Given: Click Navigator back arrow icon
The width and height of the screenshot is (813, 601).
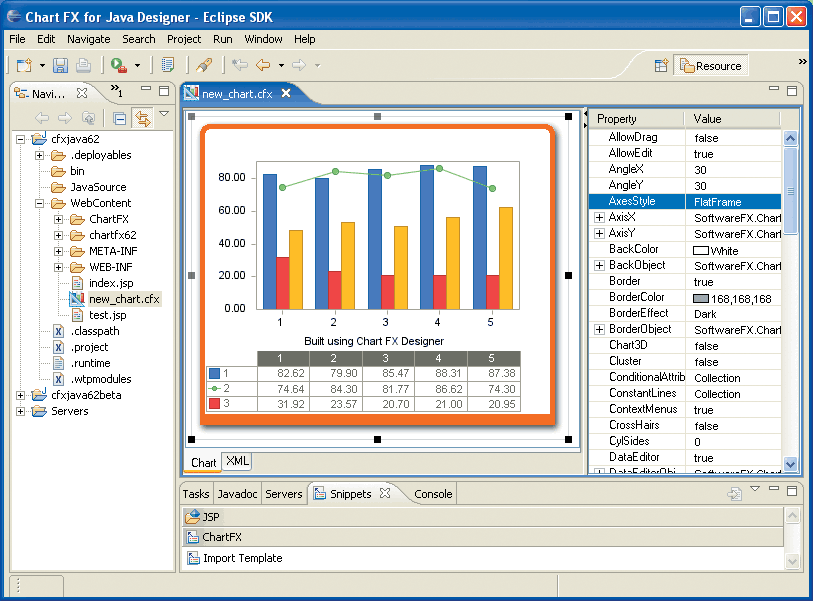Looking at the screenshot, I should (x=41, y=118).
